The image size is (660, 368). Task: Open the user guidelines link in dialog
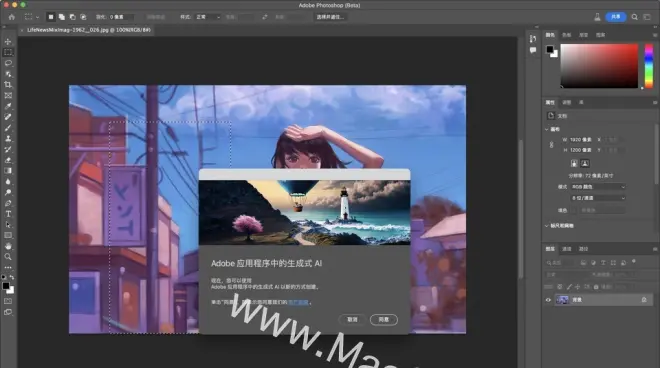[x=298, y=302]
